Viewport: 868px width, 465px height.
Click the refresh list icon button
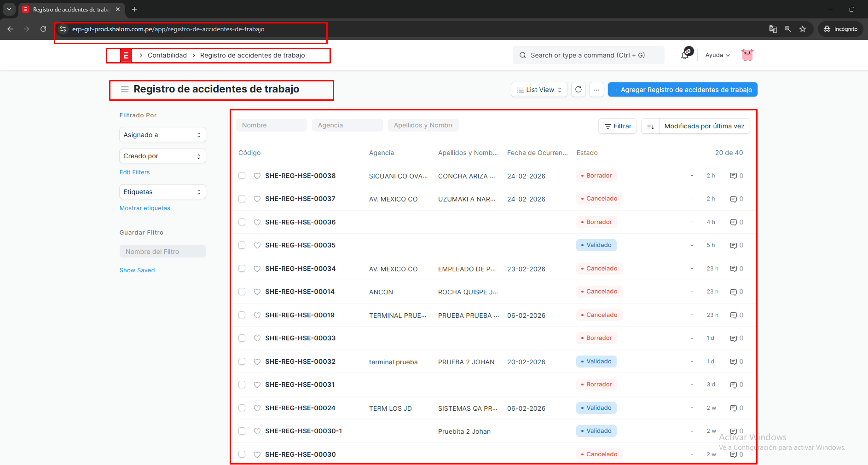(x=579, y=90)
